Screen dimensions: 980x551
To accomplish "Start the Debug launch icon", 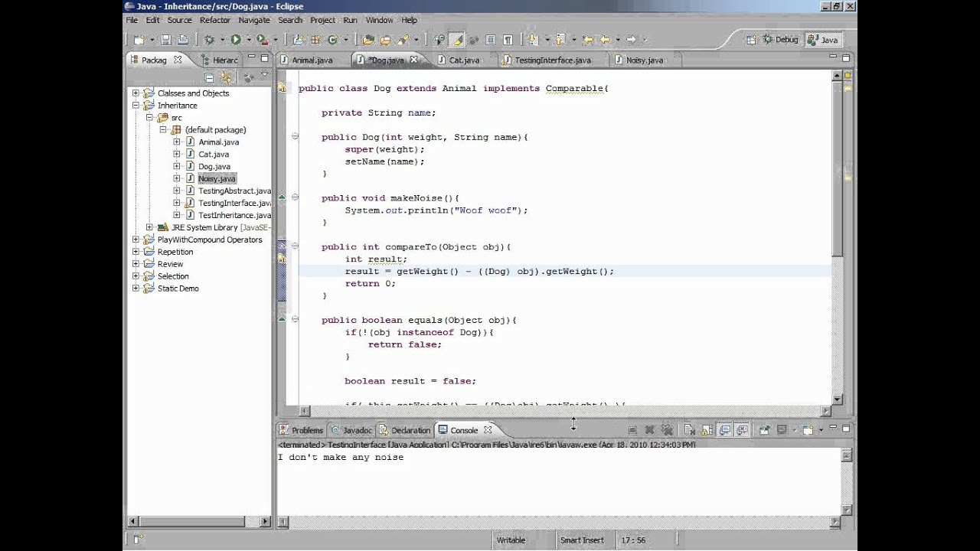I will pos(210,40).
